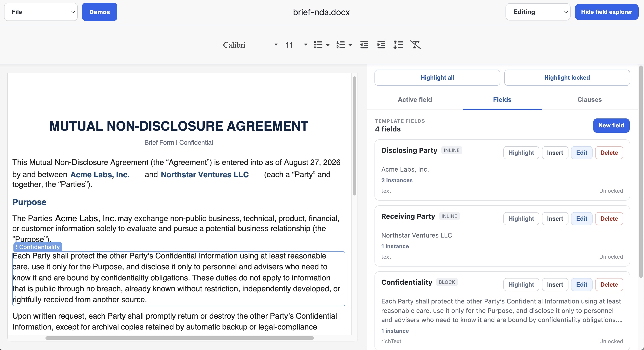
Task: Select the Confidentiality block label tag
Action: coord(38,247)
